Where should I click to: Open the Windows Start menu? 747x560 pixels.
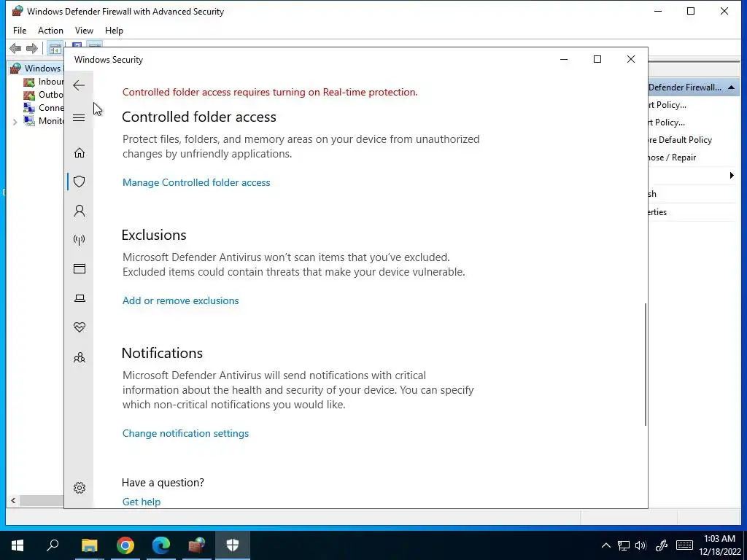tap(18, 545)
